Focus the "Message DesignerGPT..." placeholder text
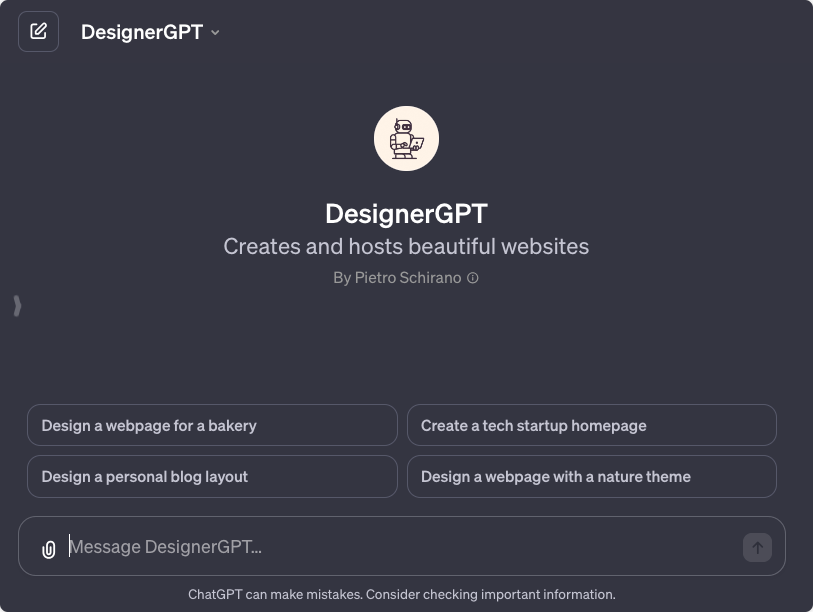813x612 pixels. 166,547
